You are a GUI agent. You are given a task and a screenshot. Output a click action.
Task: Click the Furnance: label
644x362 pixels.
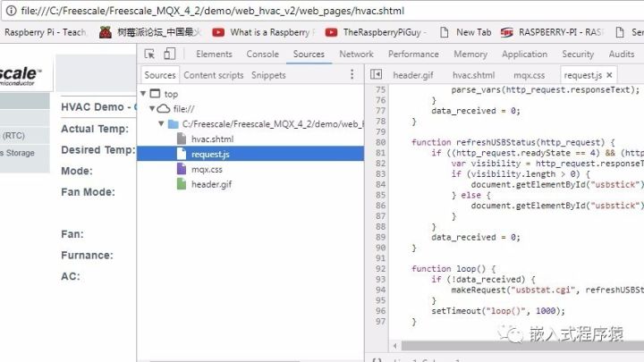point(87,255)
